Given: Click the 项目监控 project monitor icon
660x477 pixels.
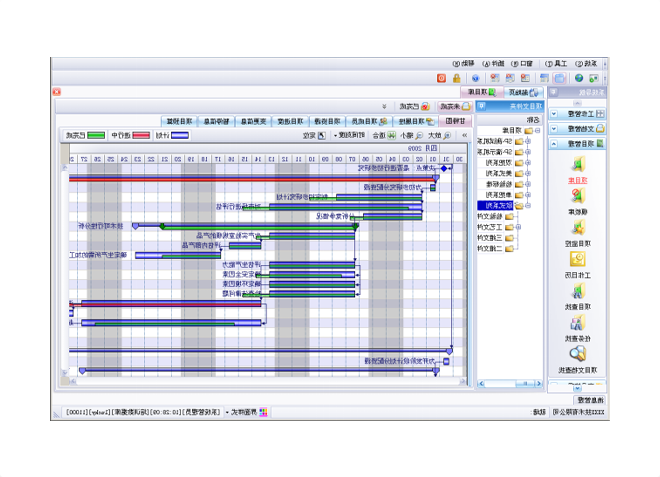Looking at the screenshot, I should pos(579,228).
